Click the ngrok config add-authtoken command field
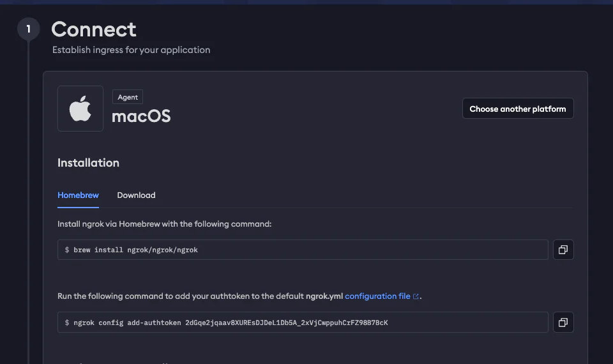Viewport: 613px width, 364px height. [x=303, y=322]
